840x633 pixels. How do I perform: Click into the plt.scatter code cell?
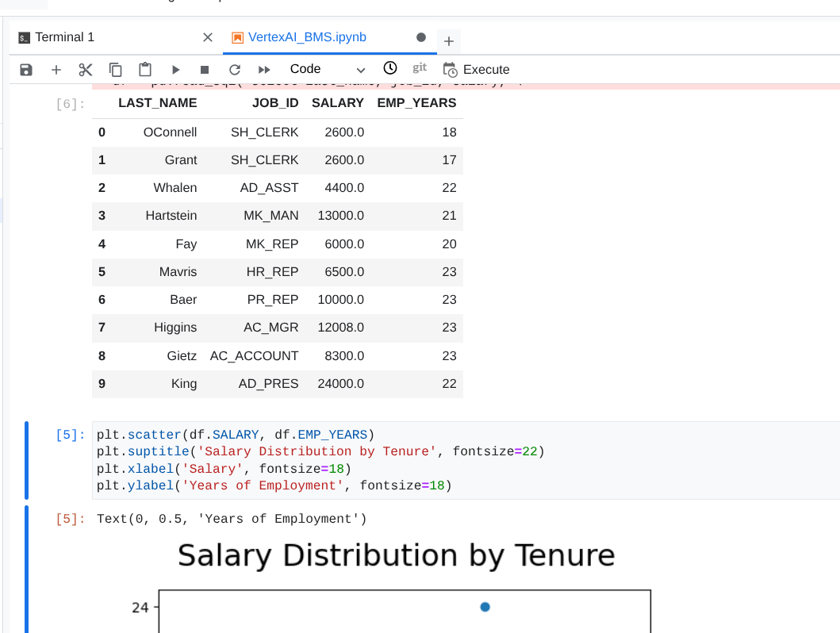point(466,461)
